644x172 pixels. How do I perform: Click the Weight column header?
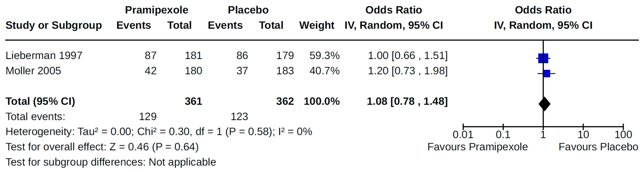click(317, 25)
